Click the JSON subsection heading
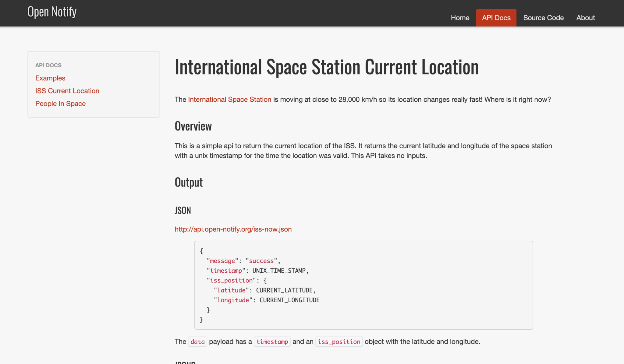The width and height of the screenshot is (624, 364). (x=183, y=210)
